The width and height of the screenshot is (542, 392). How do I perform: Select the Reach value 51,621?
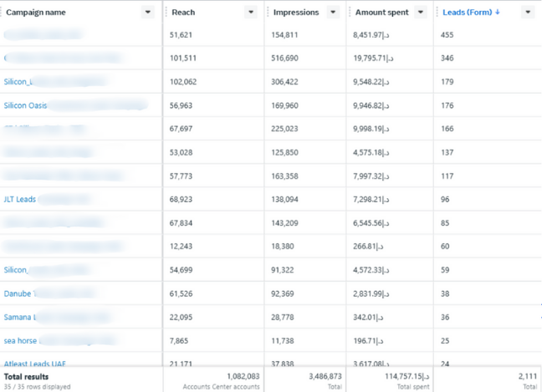pos(181,35)
